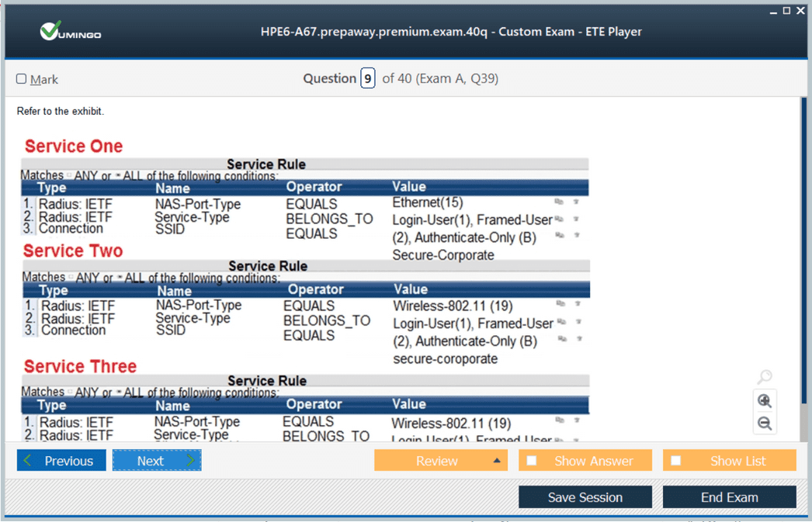Click the vertical scrollbar of the question pane
The width and height of the screenshot is (812, 522).
pyautogui.click(x=803, y=251)
